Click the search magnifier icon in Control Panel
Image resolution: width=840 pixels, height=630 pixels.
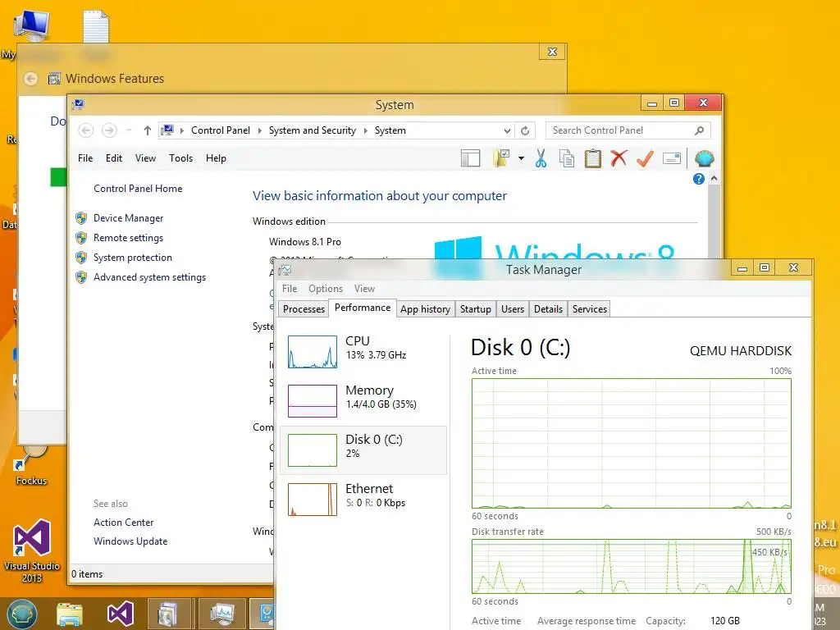click(x=699, y=130)
